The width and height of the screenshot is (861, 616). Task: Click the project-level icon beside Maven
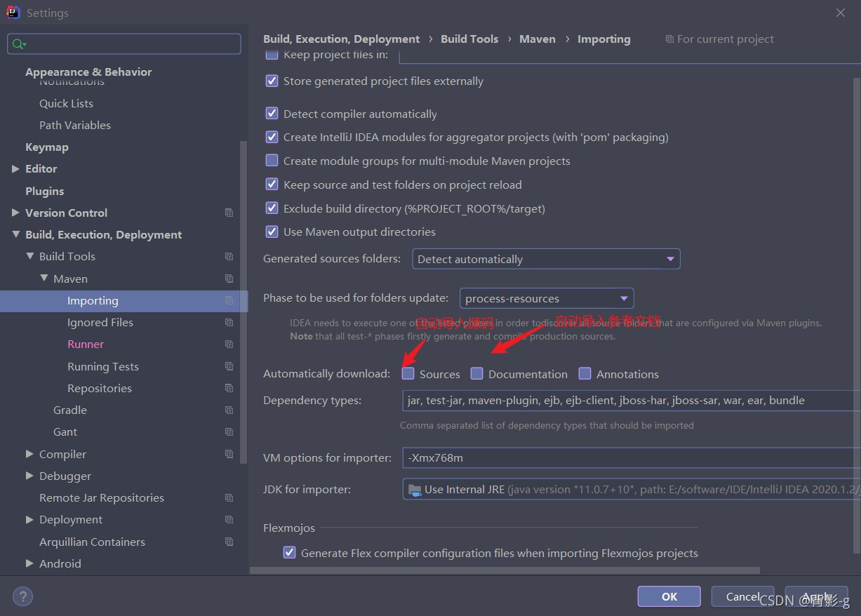click(x=229, y=279)
